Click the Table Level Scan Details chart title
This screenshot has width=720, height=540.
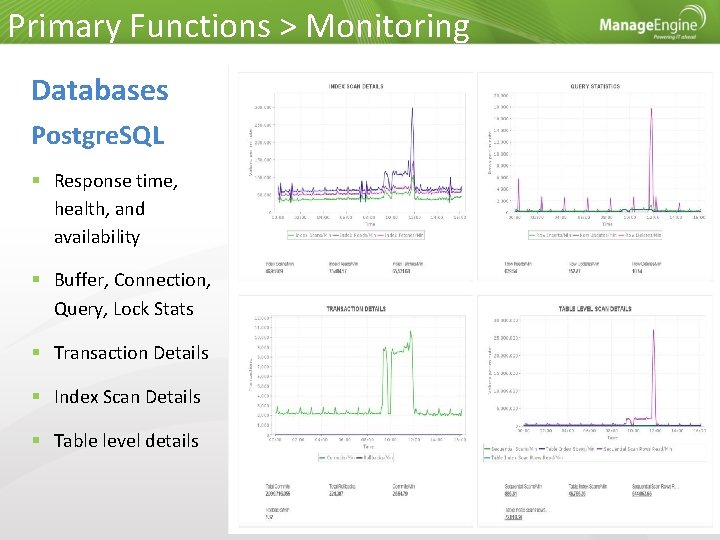[x=595, y=309]
